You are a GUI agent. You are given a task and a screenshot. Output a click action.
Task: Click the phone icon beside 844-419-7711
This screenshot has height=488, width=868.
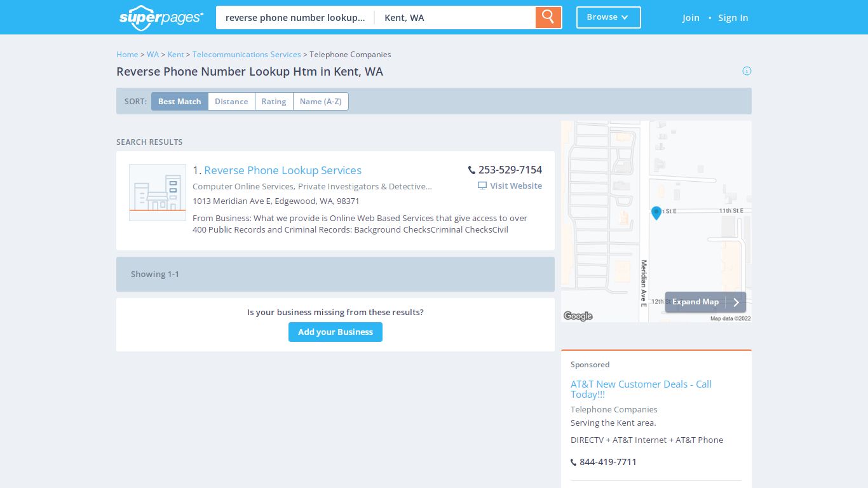pyautogui.click(x=573, y=463)
